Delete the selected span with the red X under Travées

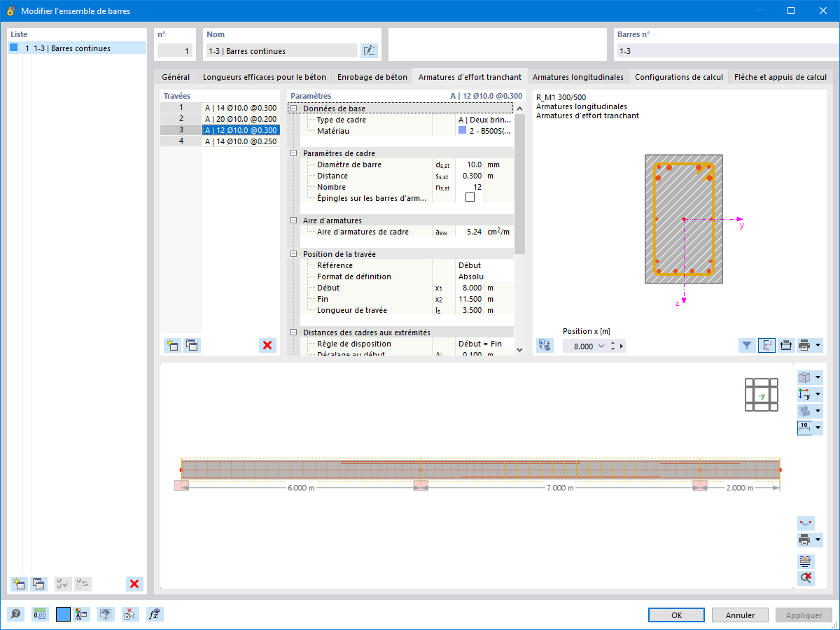(267, 345)
